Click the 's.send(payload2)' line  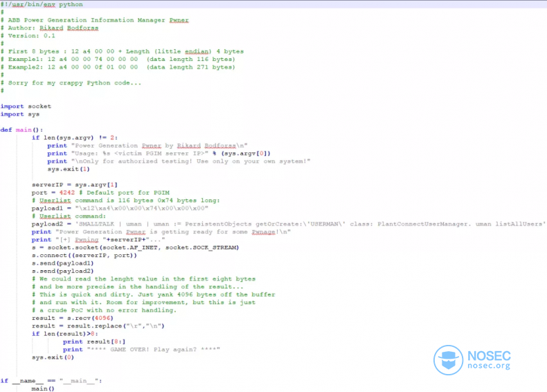coord(63,271)
